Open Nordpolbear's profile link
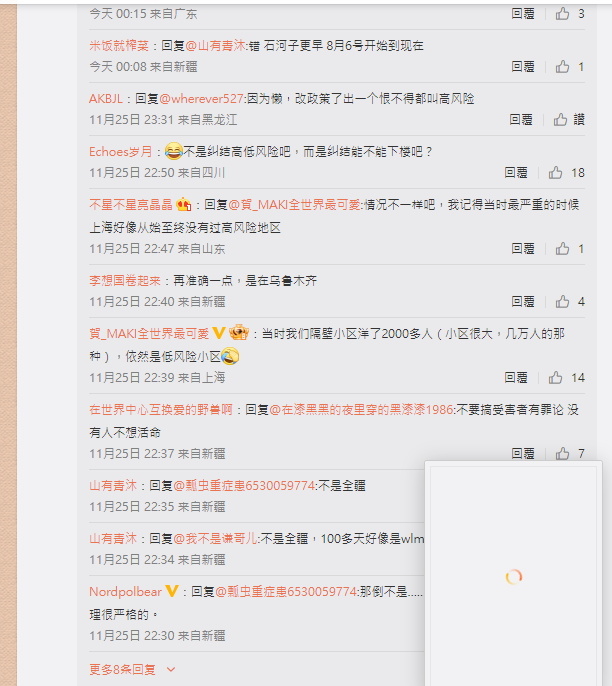This screenshot has width=612, height=686. 126,592
